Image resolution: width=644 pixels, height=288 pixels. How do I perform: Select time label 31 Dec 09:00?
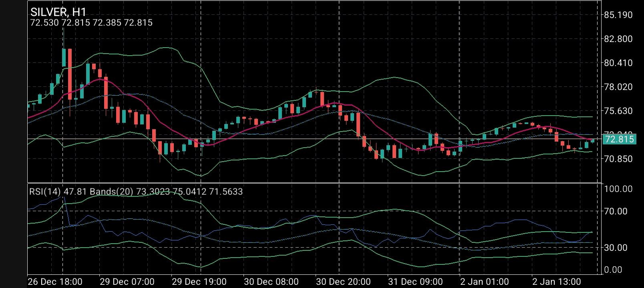coord(415,282)
